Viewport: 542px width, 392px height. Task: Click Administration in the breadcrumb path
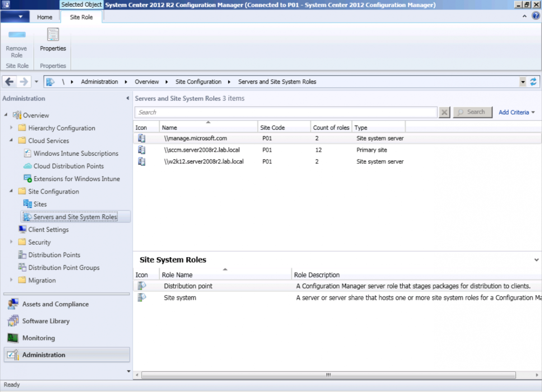(99, 82)
